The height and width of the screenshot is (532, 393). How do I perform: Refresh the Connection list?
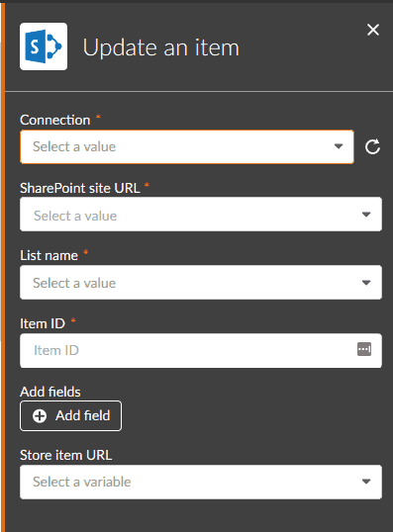pos(372,147)
